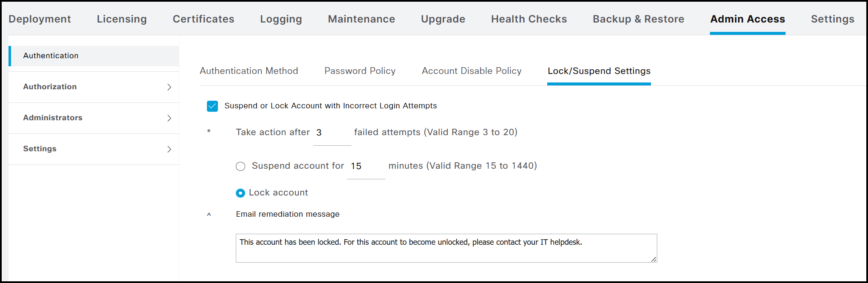
Task: Grab the textarea resize handle
Action: (654, 259)
